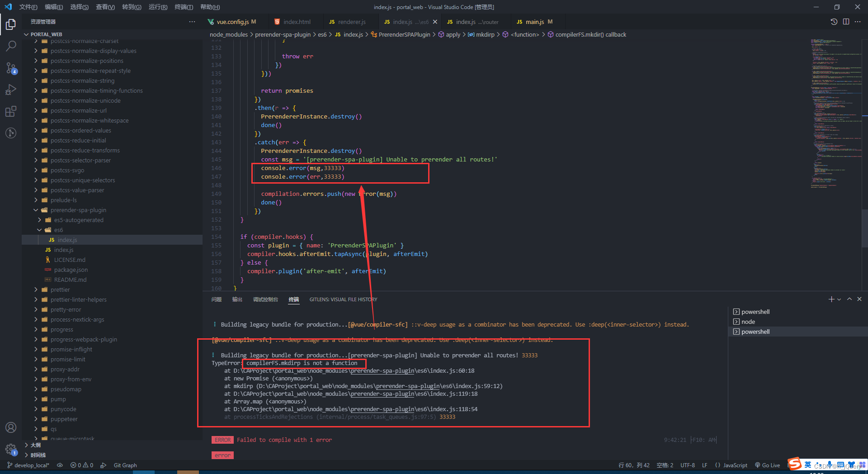This screenshot has height=474, width=868.
Task: Open the Edit menu (编辑)
Action: point(54,7)
